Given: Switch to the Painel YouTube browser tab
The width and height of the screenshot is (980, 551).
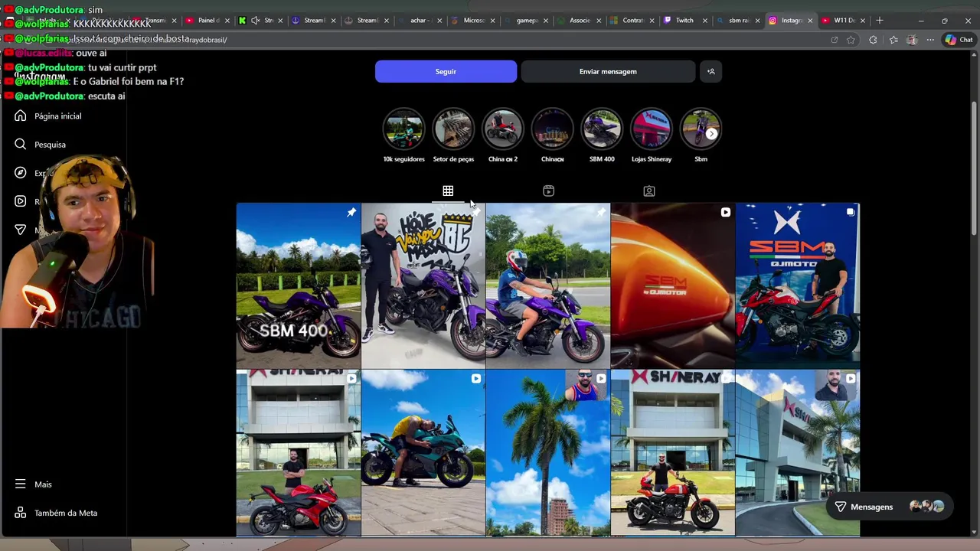Looking at the screenshot, I should pyautogui.click(x=207, y=21).
